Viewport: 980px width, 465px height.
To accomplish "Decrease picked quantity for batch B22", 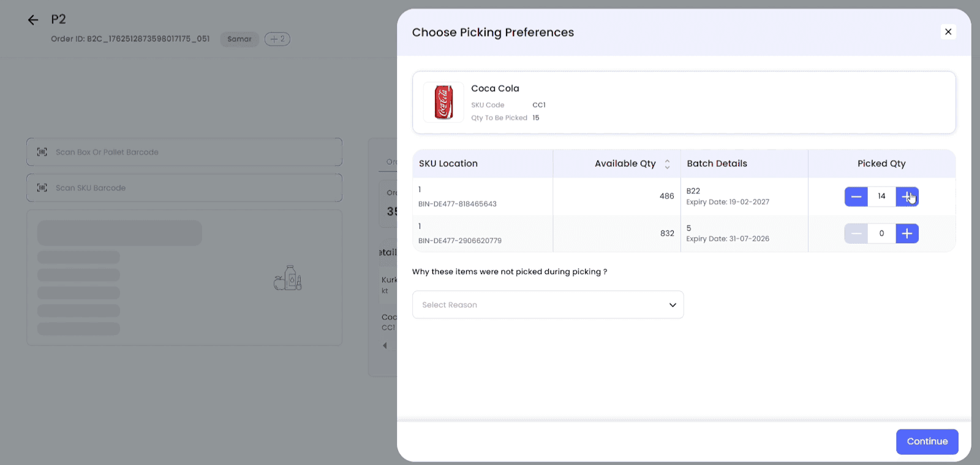I will [x=856, y=197].
